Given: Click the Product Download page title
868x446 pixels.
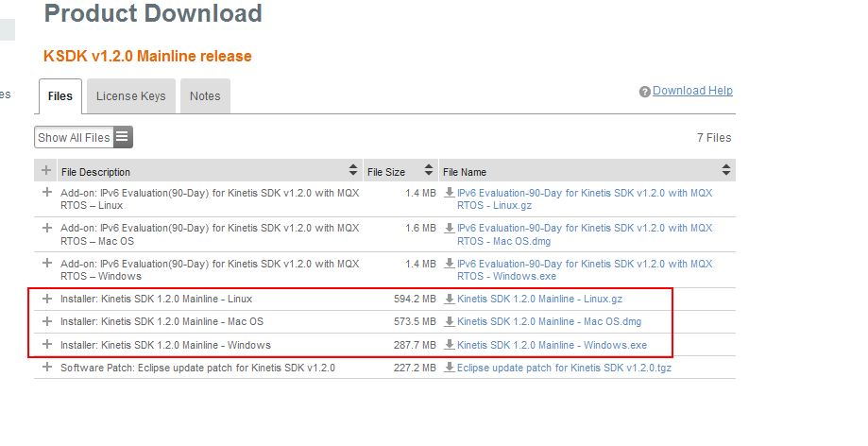Looking at the screenshot, I should click(x=153, y=13).
